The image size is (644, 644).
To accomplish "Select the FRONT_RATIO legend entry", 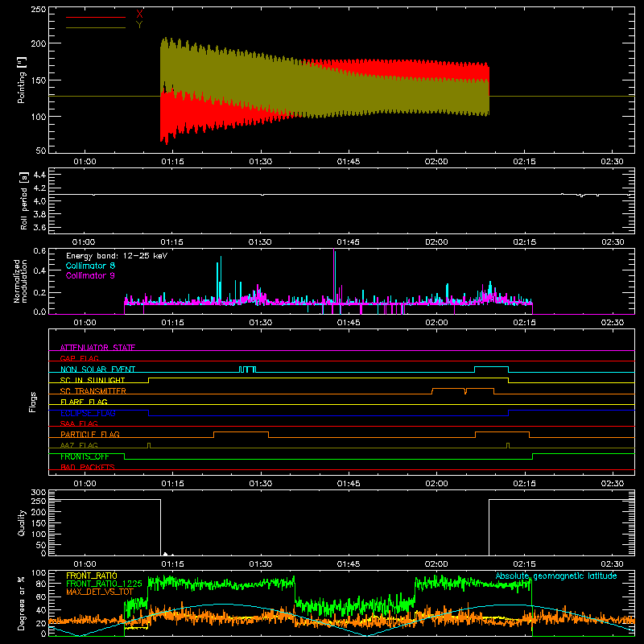I will tap(92, 576).
